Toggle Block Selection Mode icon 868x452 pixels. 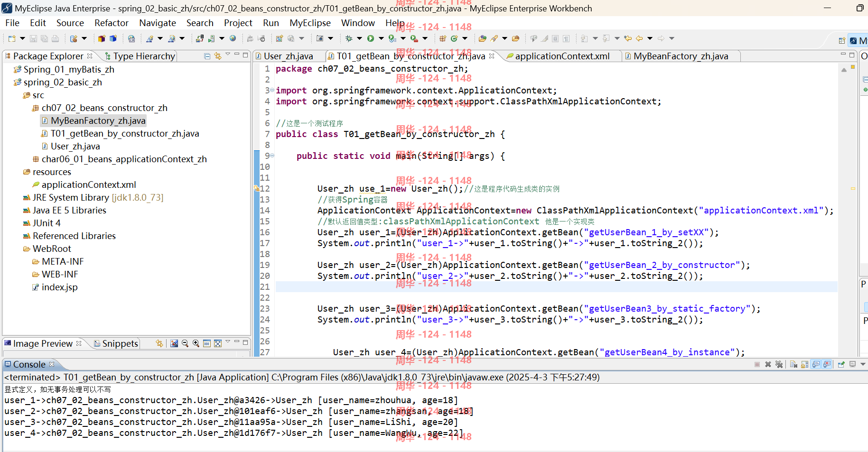[555, 38]
